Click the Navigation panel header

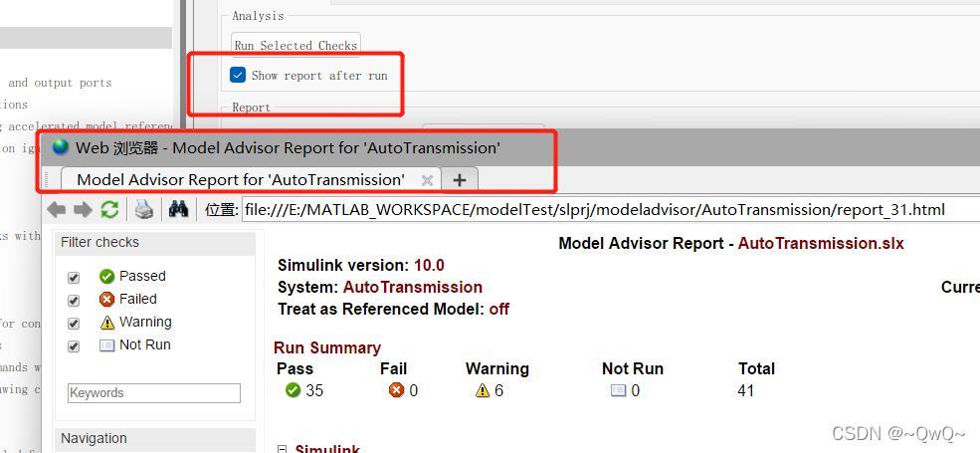point(155,438)
